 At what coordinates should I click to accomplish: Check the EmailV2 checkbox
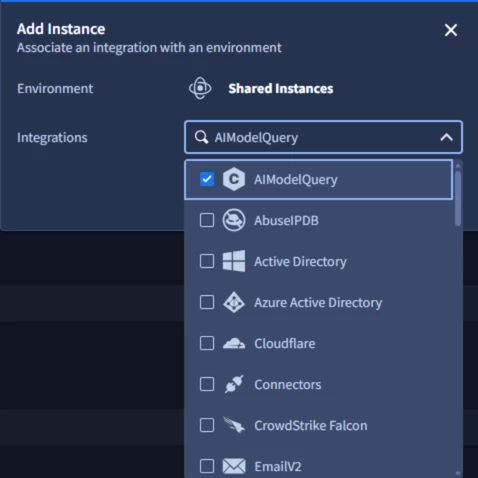click(207, 466)
